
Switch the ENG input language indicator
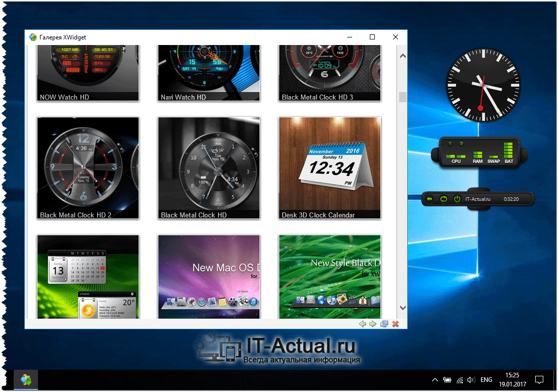486,380
